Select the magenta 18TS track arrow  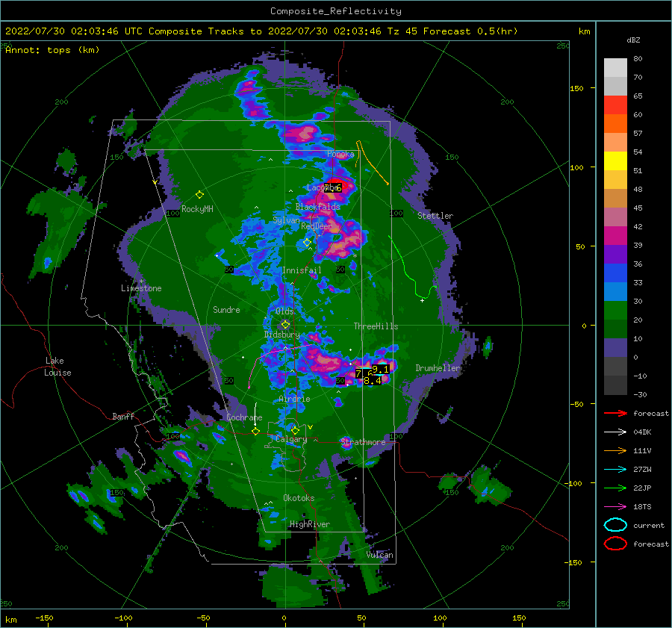point(615,507)
